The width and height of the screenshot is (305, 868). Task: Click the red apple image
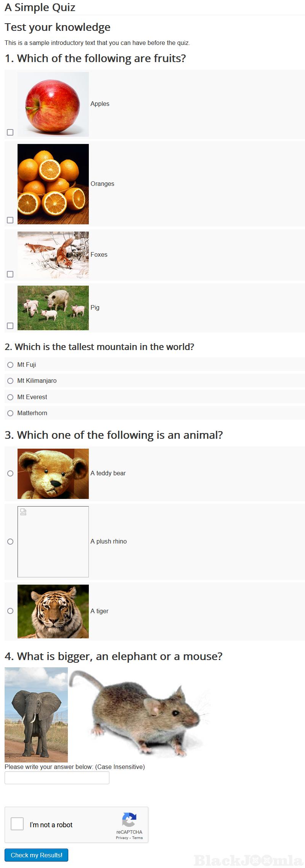click(53, 104)
